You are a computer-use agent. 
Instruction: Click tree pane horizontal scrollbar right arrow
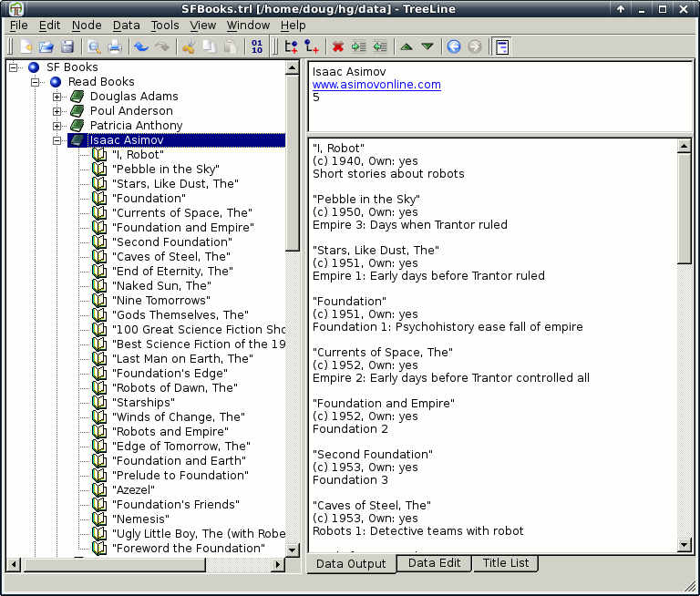(x=278, y=565)
